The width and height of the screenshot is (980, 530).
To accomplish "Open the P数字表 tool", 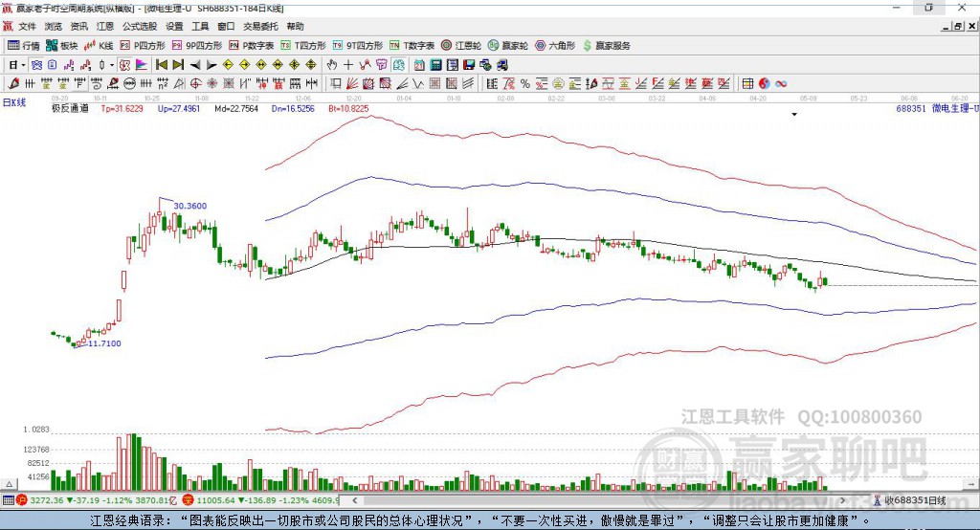I will [252, 46].
